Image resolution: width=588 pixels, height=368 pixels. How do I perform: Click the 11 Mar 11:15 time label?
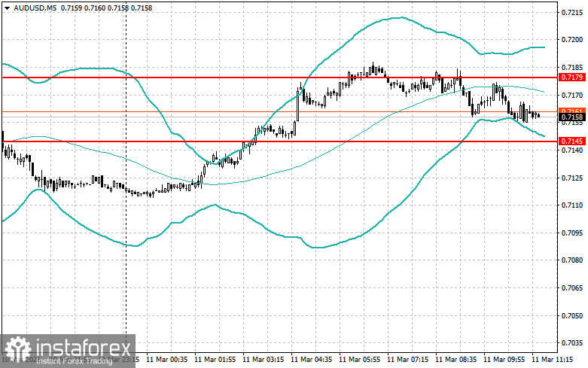(552, 360)
